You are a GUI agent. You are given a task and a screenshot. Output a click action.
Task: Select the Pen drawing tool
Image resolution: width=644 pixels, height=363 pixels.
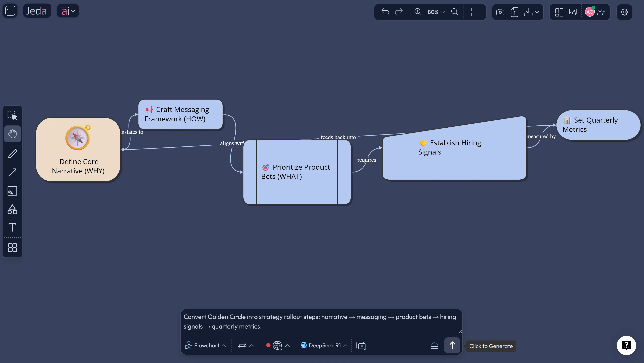pos(12,154)
